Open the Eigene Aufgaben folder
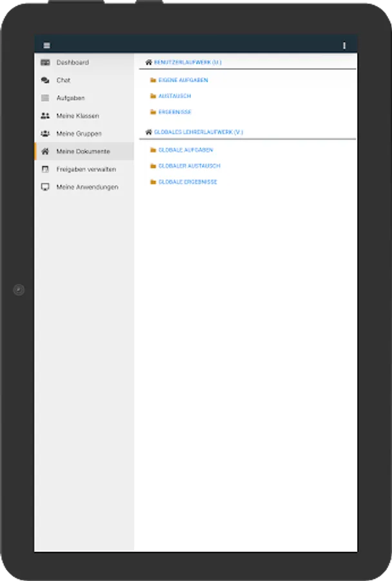The height and width of the screenshot is (581, 392). coord(183,80)
